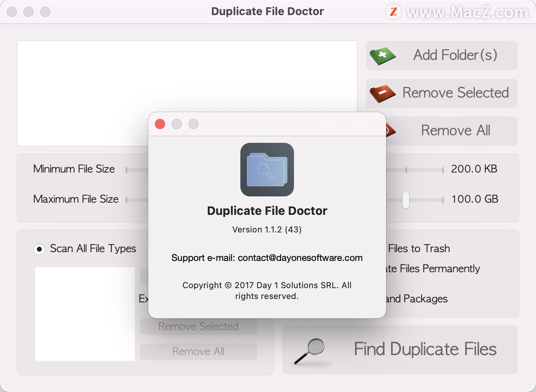Start the scan with Find Duplicate Files
Image resolution: width=536 pixels, height=392 pixels.
400,350
